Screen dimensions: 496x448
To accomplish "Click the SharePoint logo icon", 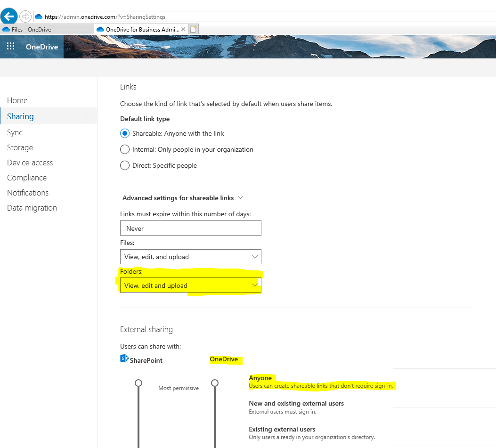I will tap(124, 358).
